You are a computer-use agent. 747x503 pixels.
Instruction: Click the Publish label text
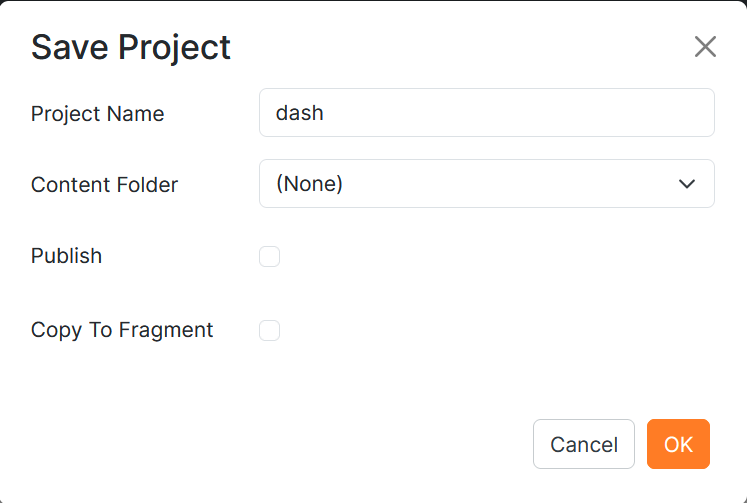[66, 256]
